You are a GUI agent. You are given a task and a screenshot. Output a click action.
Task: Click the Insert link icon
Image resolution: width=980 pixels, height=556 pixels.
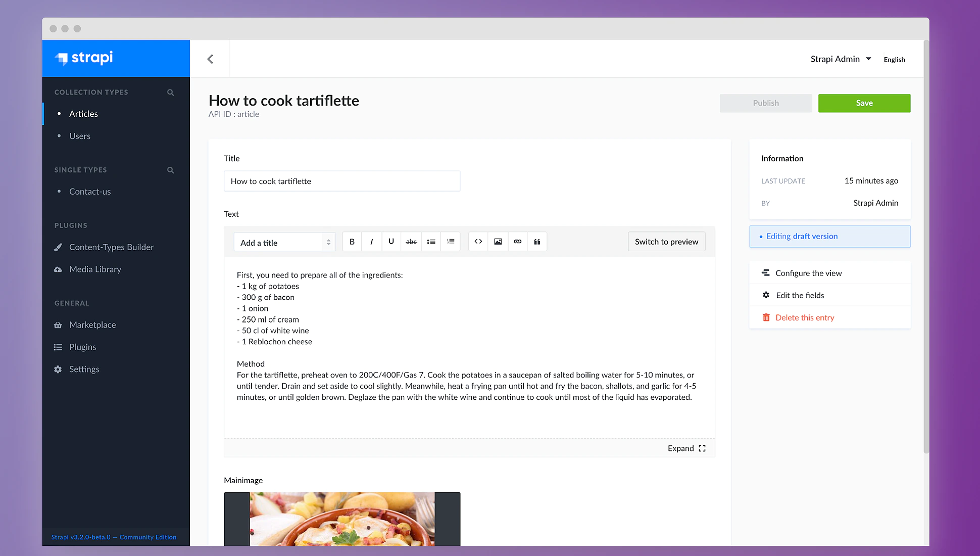(x=517, y=241)
